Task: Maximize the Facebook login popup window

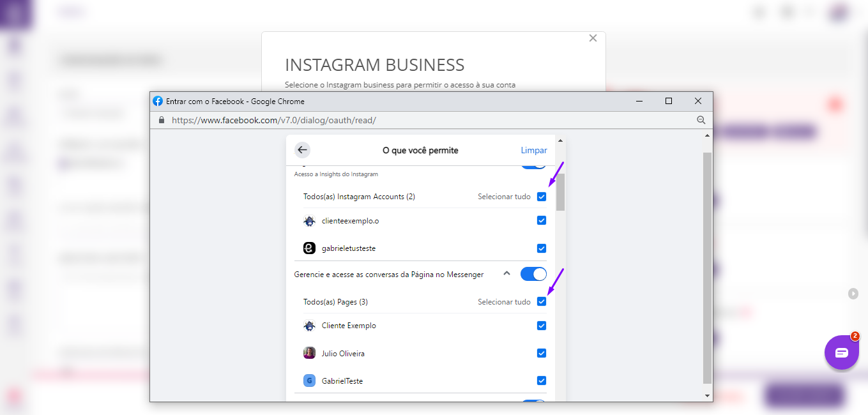Action: (x=669, y=101)
